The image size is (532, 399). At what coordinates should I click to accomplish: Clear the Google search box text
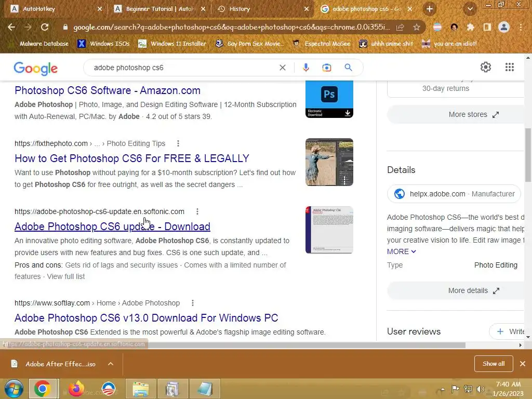282,68
